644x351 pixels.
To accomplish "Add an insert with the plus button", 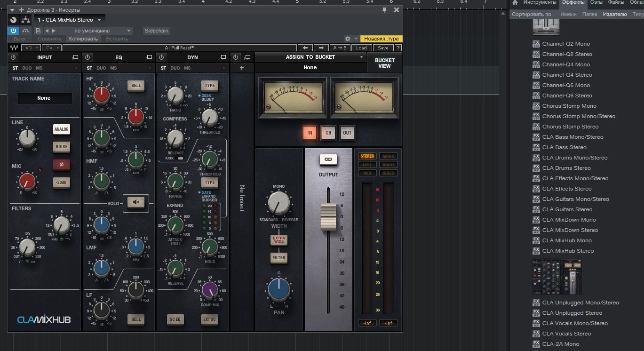I will point(242,68).
